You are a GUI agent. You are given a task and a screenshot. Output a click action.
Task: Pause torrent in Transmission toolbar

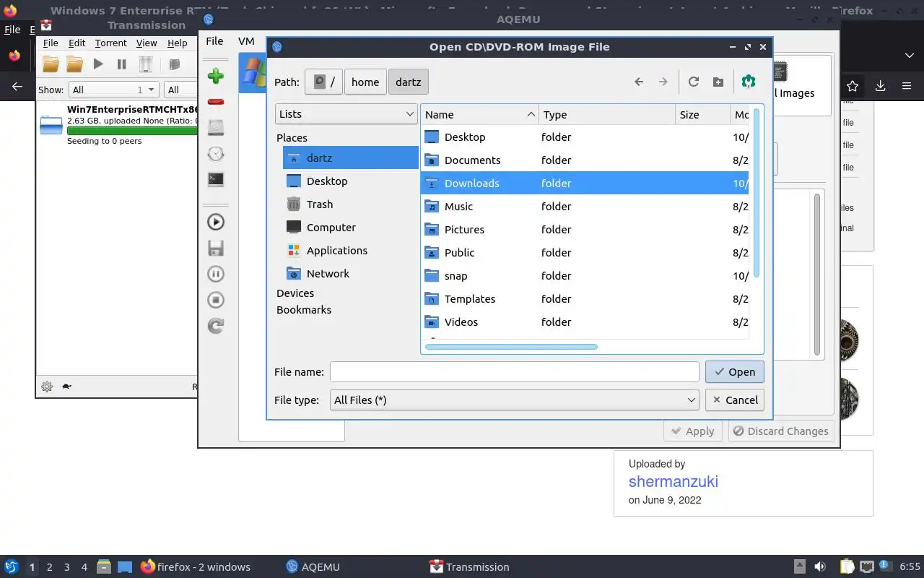point(122,64)
